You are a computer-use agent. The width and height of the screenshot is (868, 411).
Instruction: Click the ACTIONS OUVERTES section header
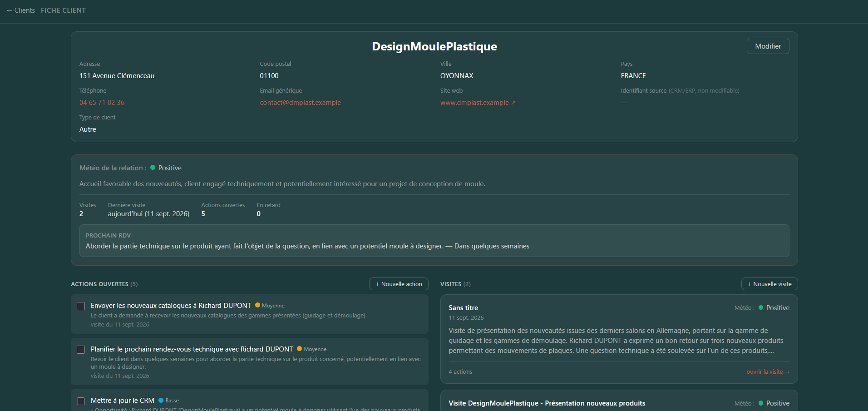(x=104, y=284)
